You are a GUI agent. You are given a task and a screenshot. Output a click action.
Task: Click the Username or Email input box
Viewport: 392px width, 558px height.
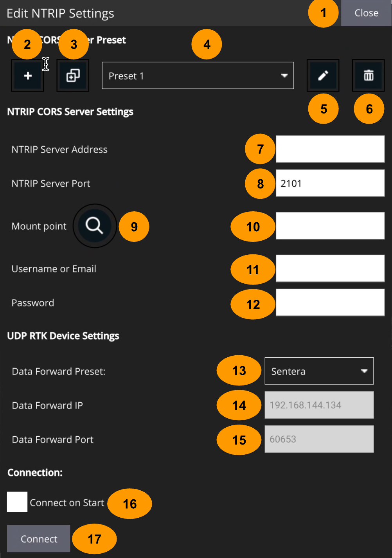[x=330, y=268]
